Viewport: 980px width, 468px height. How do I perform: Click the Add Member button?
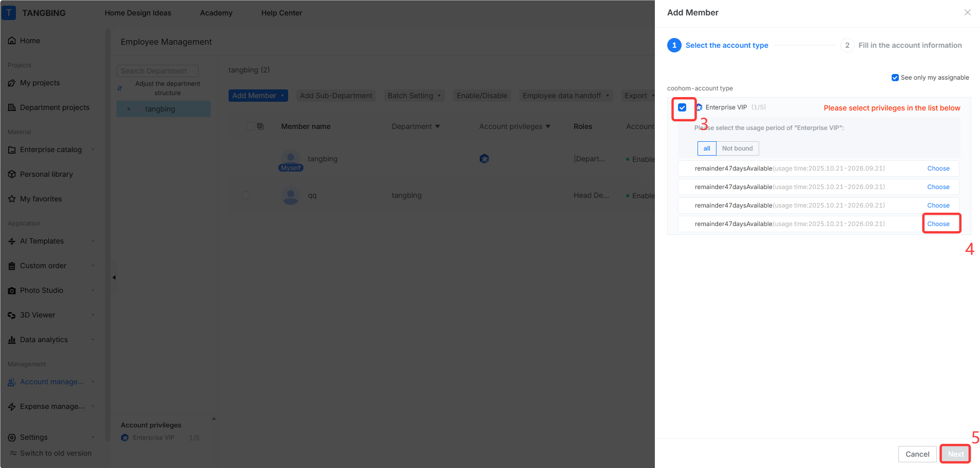pyautogui.click(x=258, y=96)
